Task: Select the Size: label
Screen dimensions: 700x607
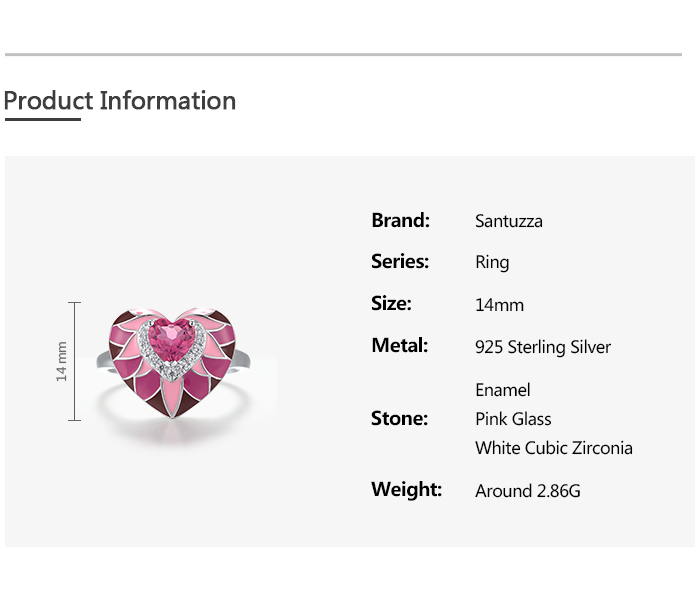Action: pos(391,304)
